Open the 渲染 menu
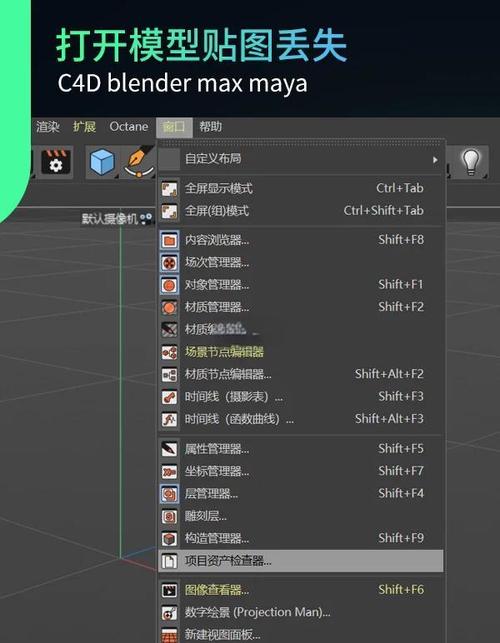Screen dimensions: 500x643 [48, 127]
